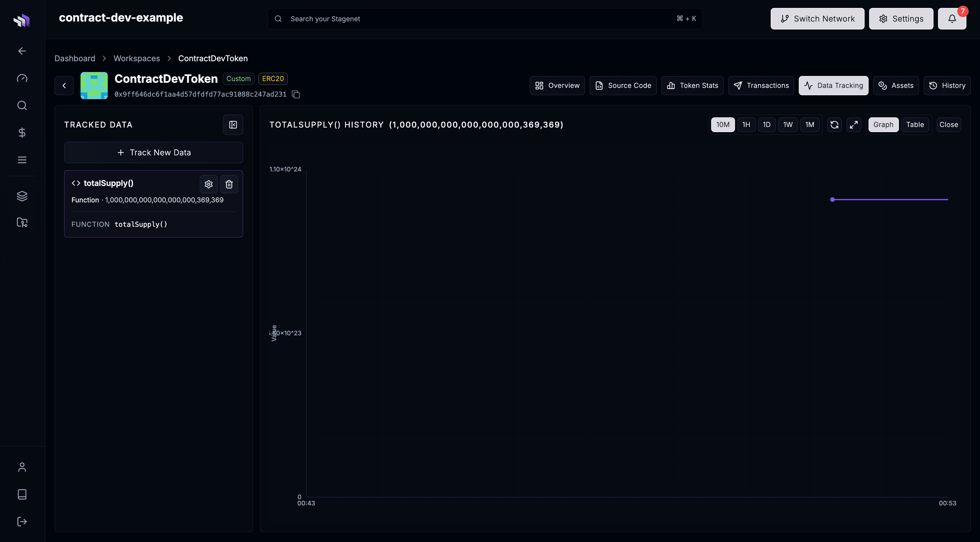Select the layers stack icon in sidebar
Image resolution: width=980 pixels, height=542 pixels.
(x=22, y=196)
